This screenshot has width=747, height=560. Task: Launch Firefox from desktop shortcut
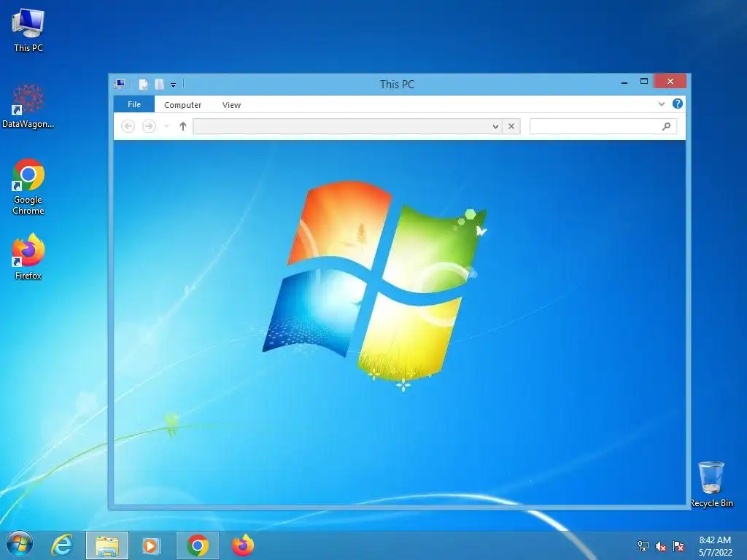pyautogui.click(x=28, y=257)
